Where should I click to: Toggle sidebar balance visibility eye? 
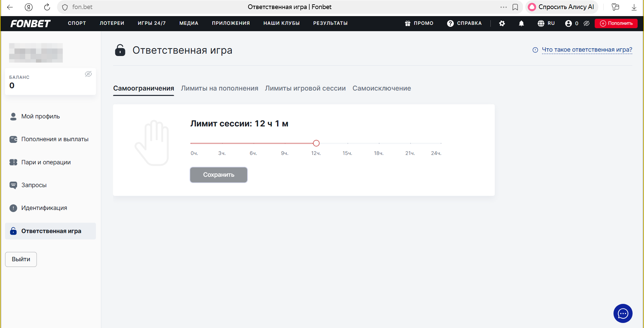pyautogui.click(x=88, y=74)
